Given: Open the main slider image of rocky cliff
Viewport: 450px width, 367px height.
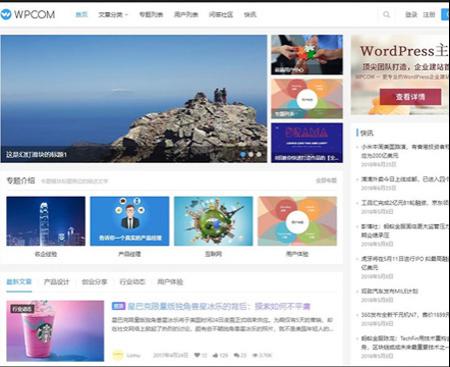Looking at the screenshot, I should (134, 99).
